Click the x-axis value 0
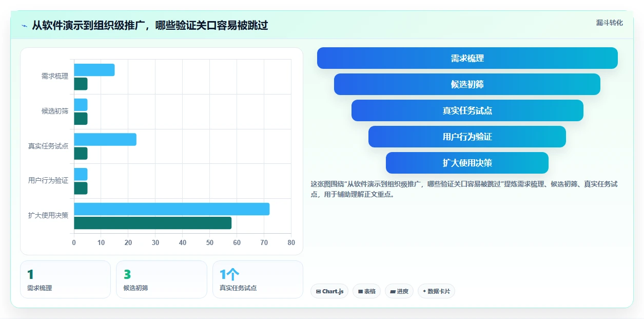644x319 pixels. 74,242
